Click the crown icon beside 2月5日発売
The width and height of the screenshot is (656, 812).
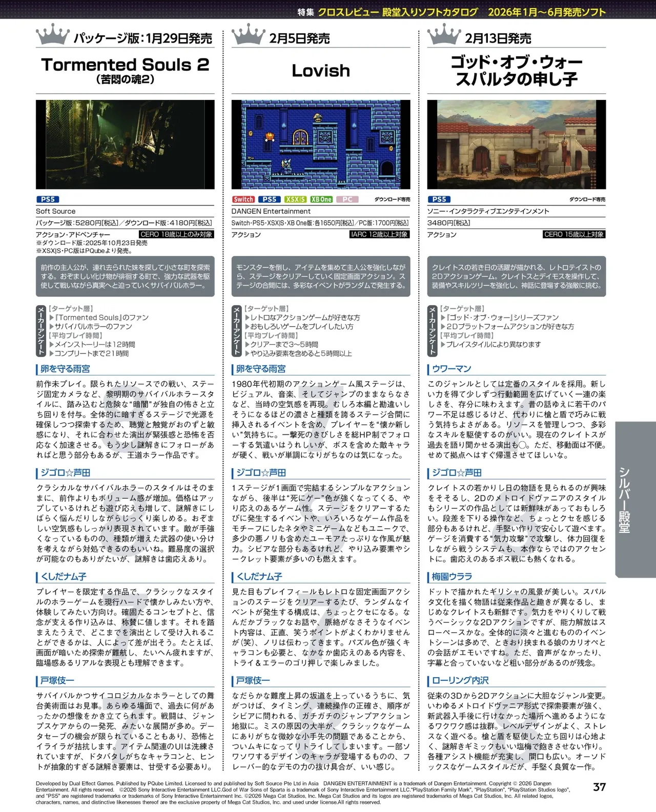point(249,35)
